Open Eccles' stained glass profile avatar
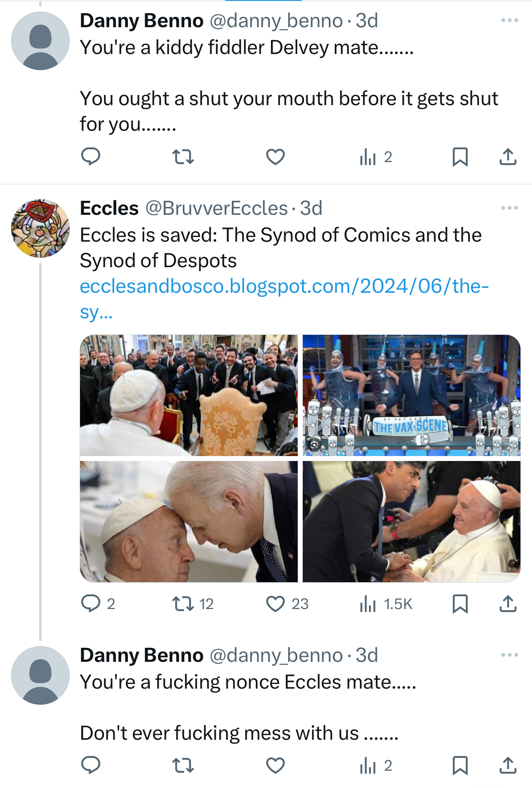The width and height of the screenshot is (532, 788). 40,228
